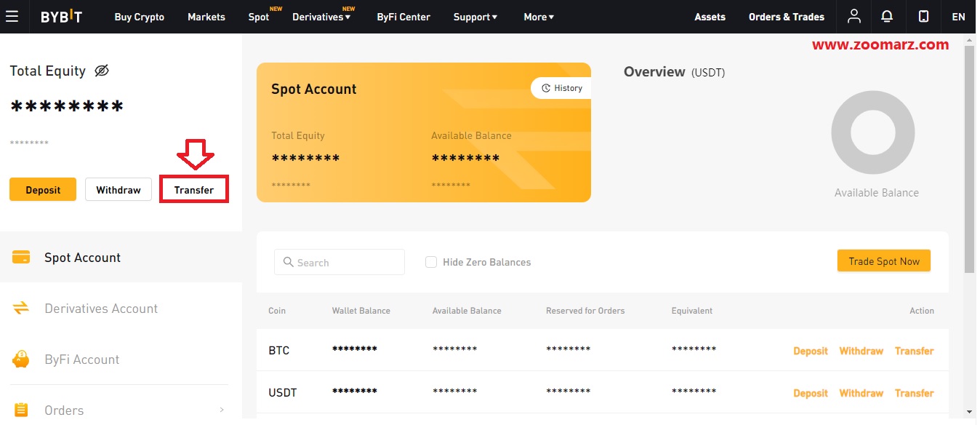This screenshot has width=980, height=425.
Task: Click the Overview (USDT) heading
Action: click(x=674, y=72)
